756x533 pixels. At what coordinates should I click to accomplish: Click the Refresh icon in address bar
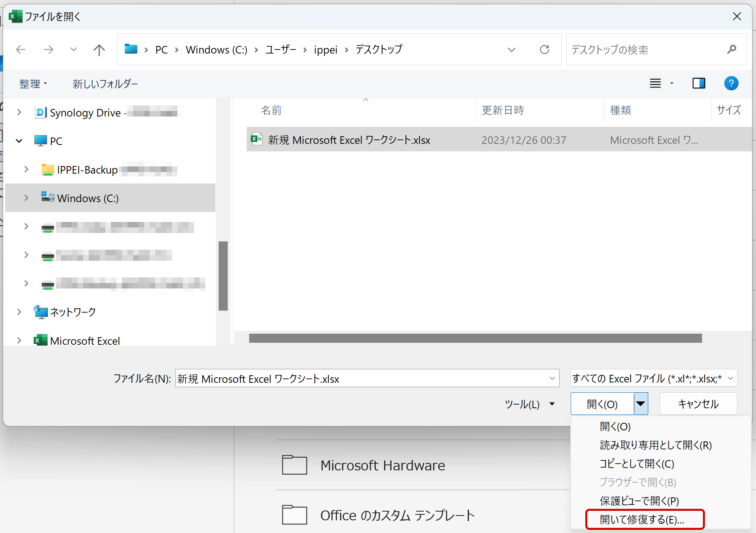[x=545, y=50]
